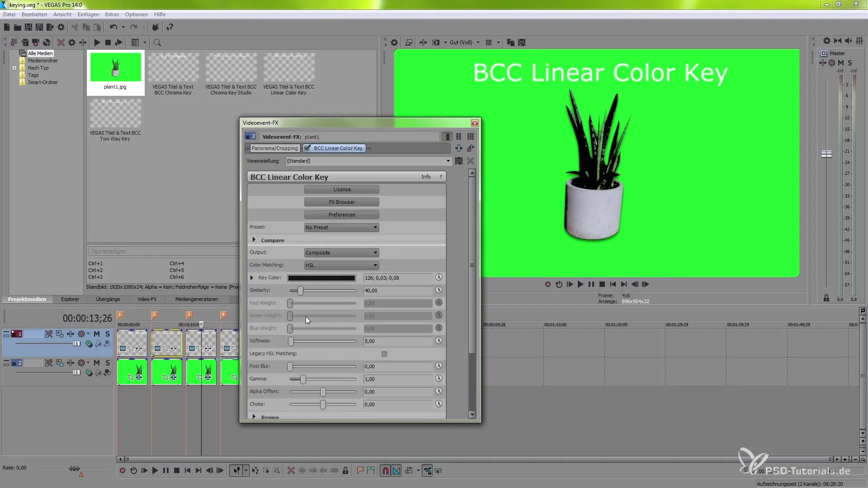
Task: Click the What's This help icon
Action: click(x=170, y=28)
